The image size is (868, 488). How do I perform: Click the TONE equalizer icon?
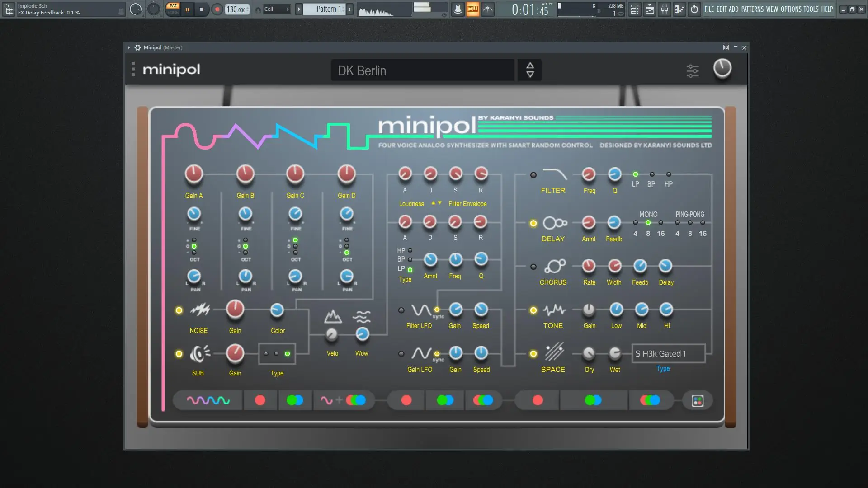point(555,310)
